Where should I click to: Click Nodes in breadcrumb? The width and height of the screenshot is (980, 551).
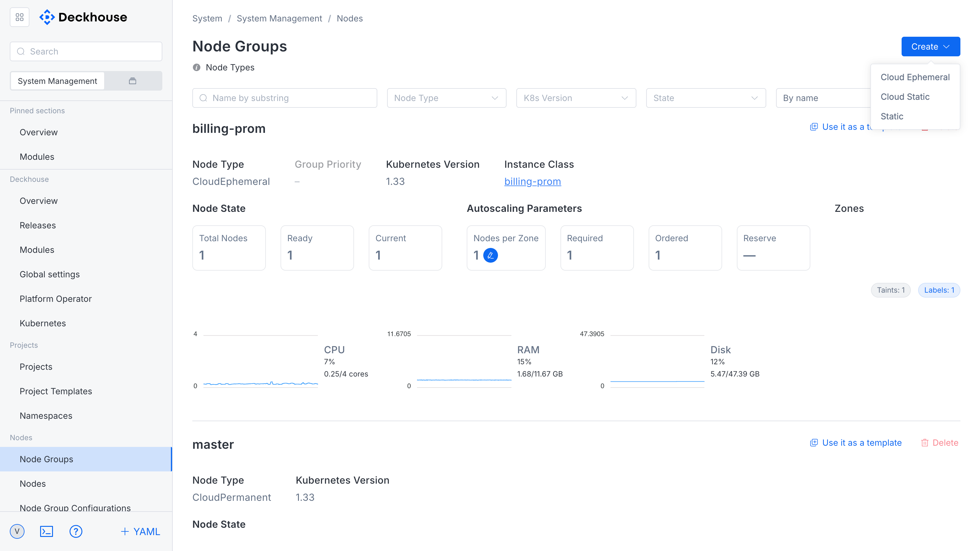(350, 18)
